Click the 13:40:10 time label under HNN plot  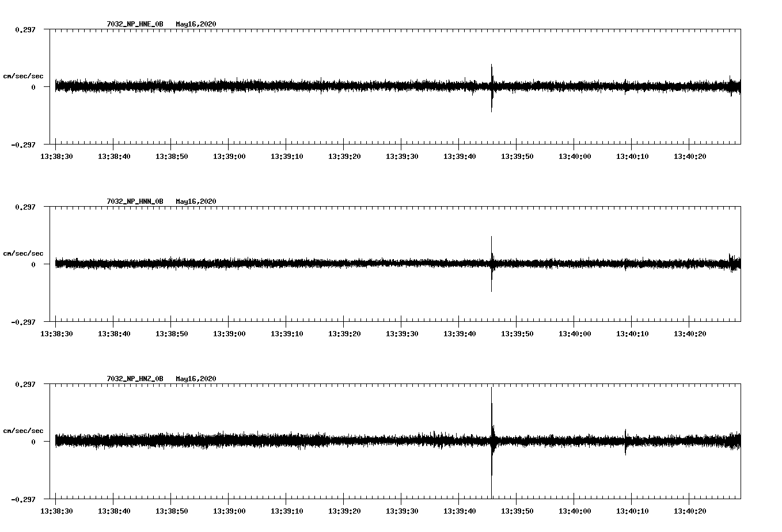(x=632, y=334)
